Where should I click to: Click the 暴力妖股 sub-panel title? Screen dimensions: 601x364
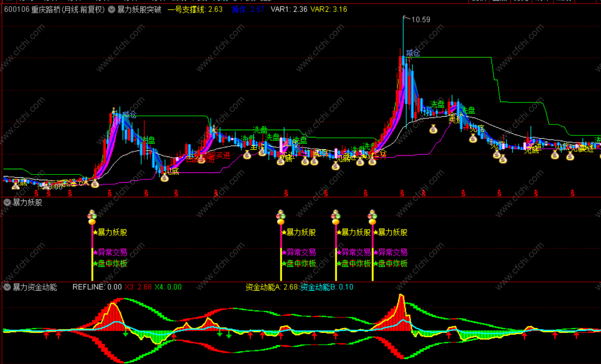tap(27, 202)
